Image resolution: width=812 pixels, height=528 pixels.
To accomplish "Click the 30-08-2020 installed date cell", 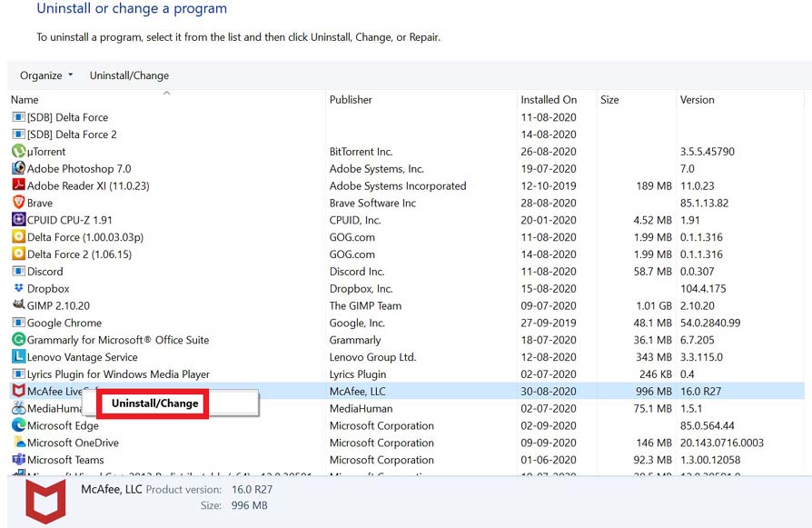I will (x=549, y=391).
